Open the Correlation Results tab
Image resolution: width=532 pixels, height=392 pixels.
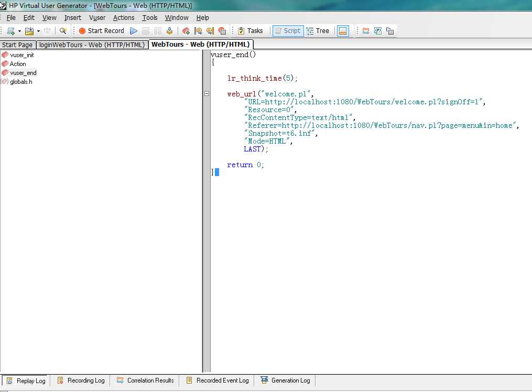point(145,380)
